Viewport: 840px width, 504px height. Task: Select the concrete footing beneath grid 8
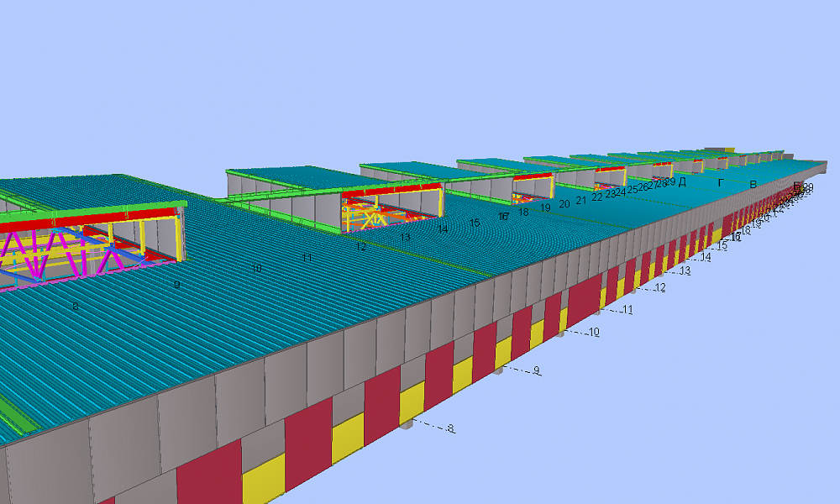(406, 426)
